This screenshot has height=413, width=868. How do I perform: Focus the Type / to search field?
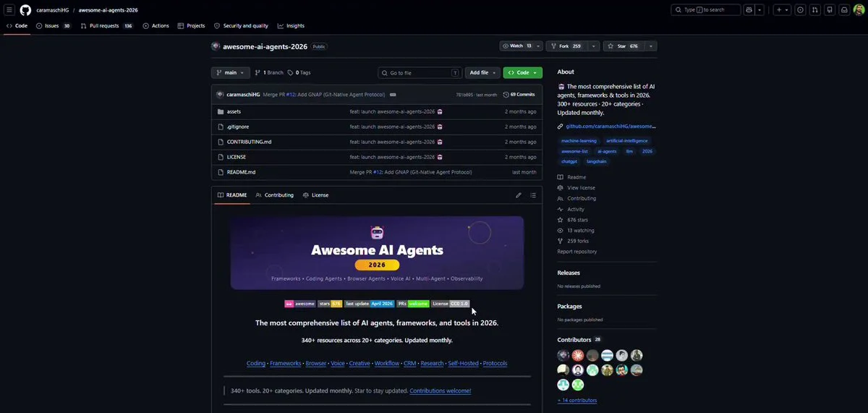(706, 10)
